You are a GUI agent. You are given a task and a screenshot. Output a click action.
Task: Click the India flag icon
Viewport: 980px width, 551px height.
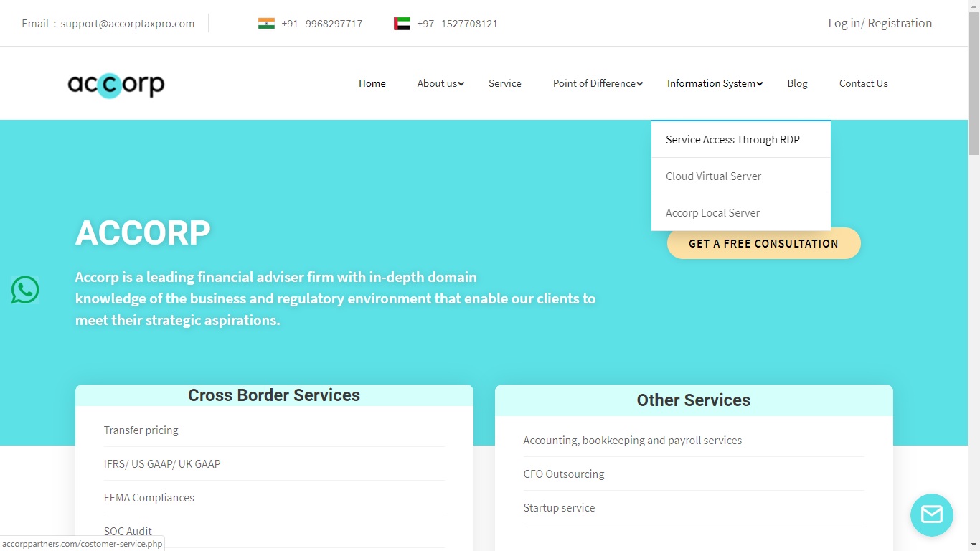click(266, 24)
